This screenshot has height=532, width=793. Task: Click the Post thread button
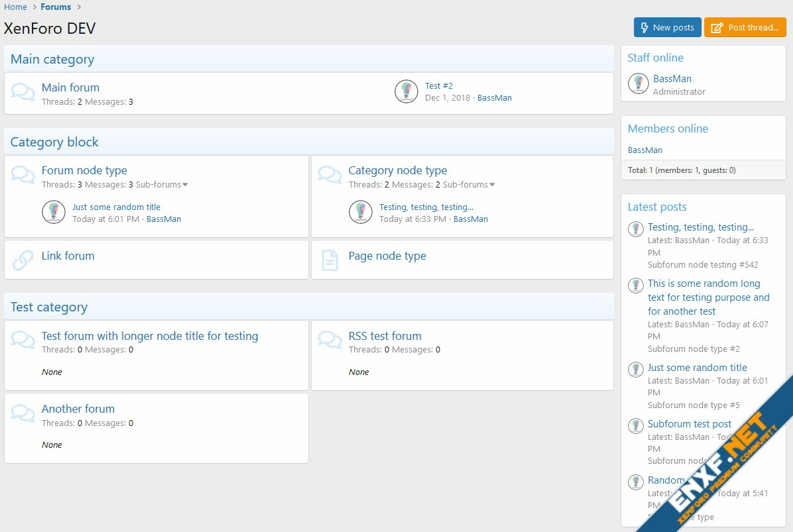[x=745, y=27]
